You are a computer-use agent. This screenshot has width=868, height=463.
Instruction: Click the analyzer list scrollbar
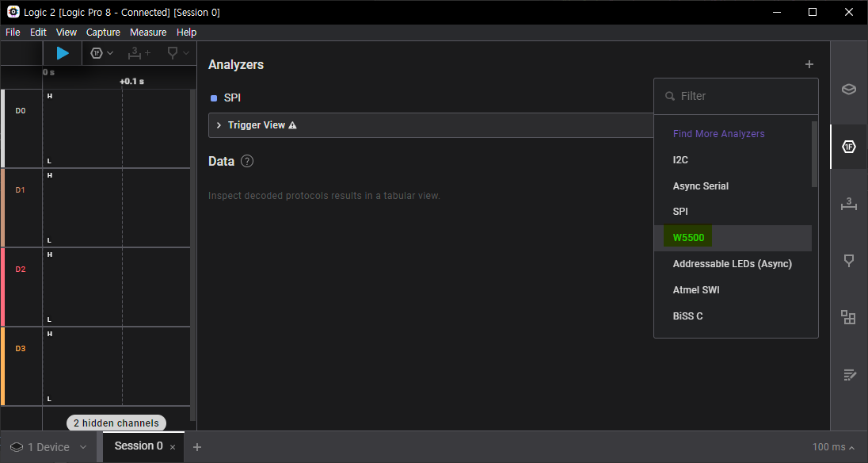(x=814, y=154)
